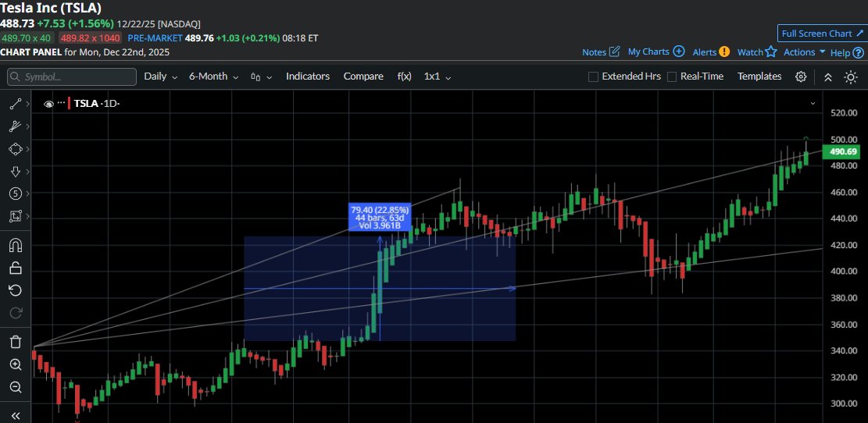Enable the Real-Time checkbox

point(671,76)
